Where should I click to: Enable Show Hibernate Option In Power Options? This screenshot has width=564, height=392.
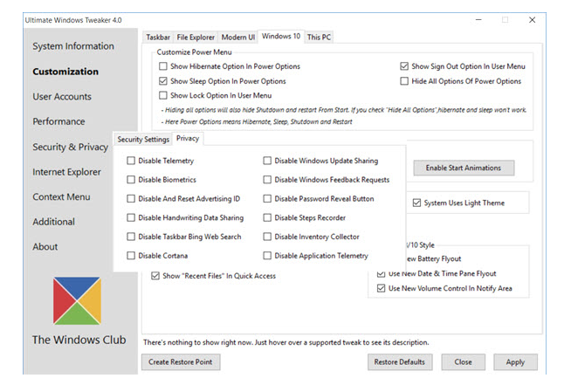coord(163,66)
